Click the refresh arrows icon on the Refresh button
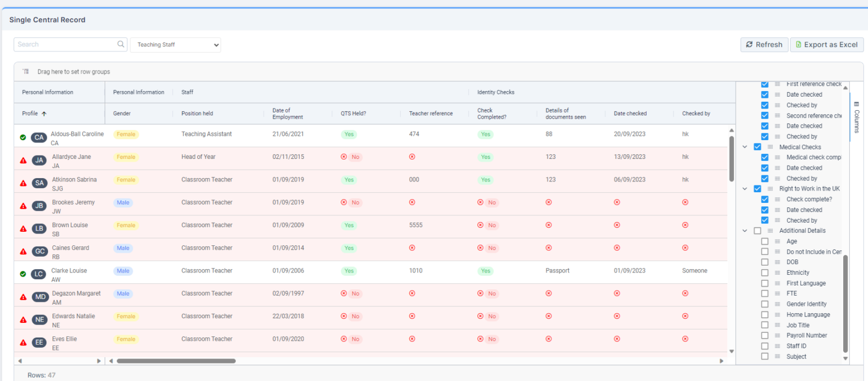868x381 pixels. (x=749, y=45)
